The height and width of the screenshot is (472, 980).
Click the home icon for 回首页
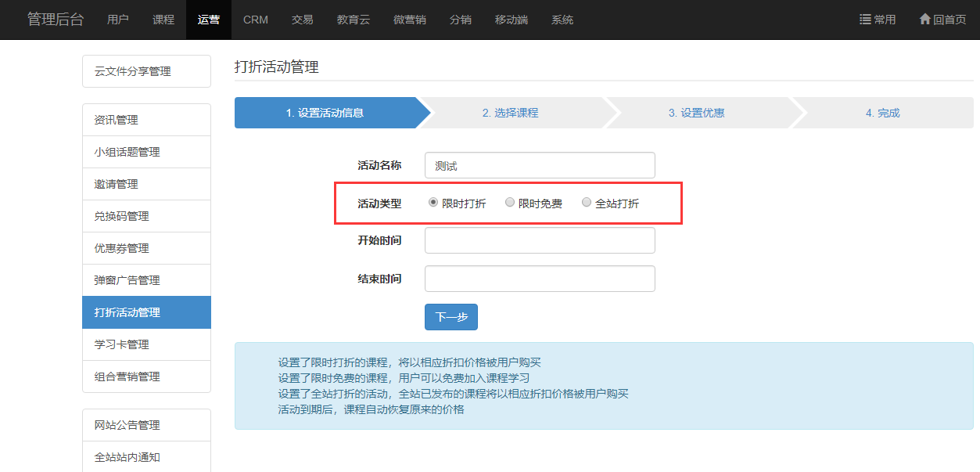point(924,20)
